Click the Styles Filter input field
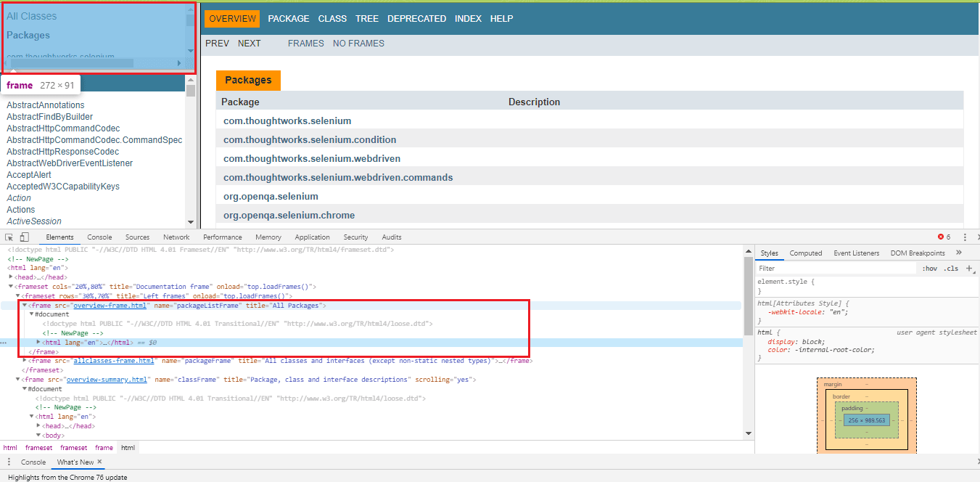The height and width of the screenshot is (482, 980). tap(834, 269)
